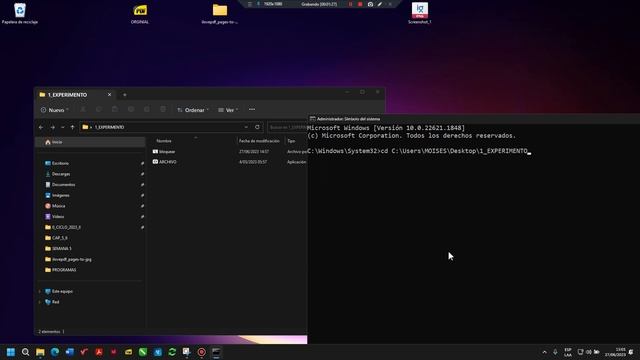
Task: Open recent locations chevron in Explorer
Action: pyautogui.click(x=62, y=127)
